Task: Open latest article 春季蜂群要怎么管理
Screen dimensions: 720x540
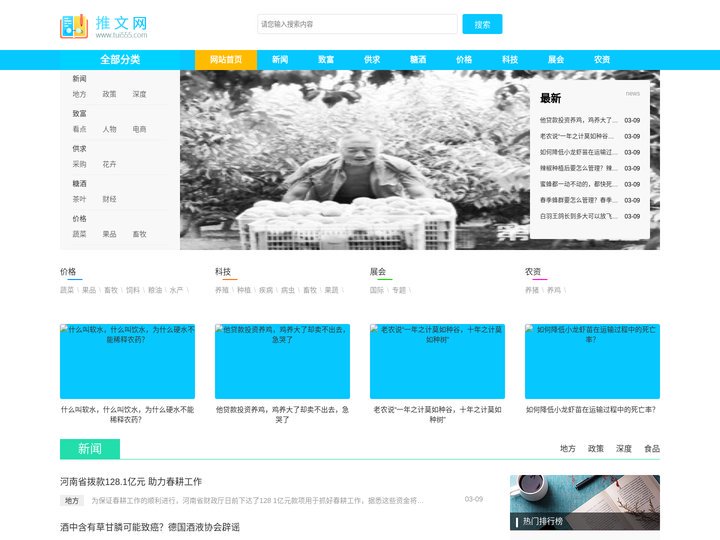Action: click(579, 200)
